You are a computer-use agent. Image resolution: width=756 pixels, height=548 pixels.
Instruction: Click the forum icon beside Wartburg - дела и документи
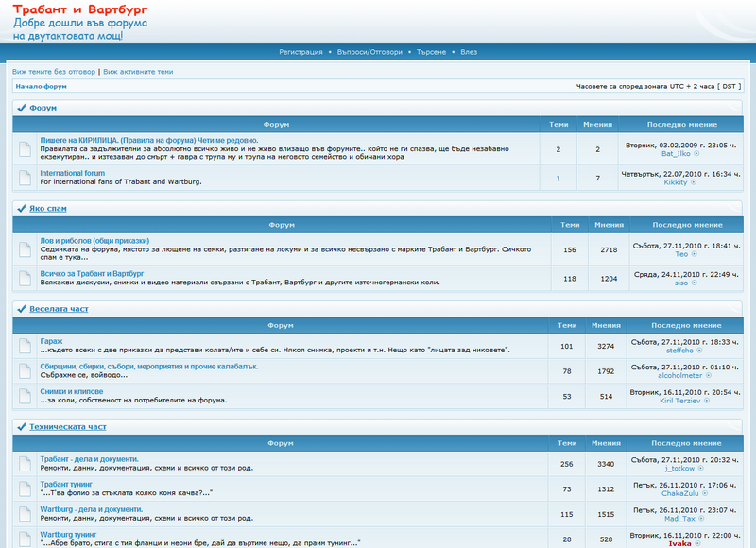pos(25,514)
